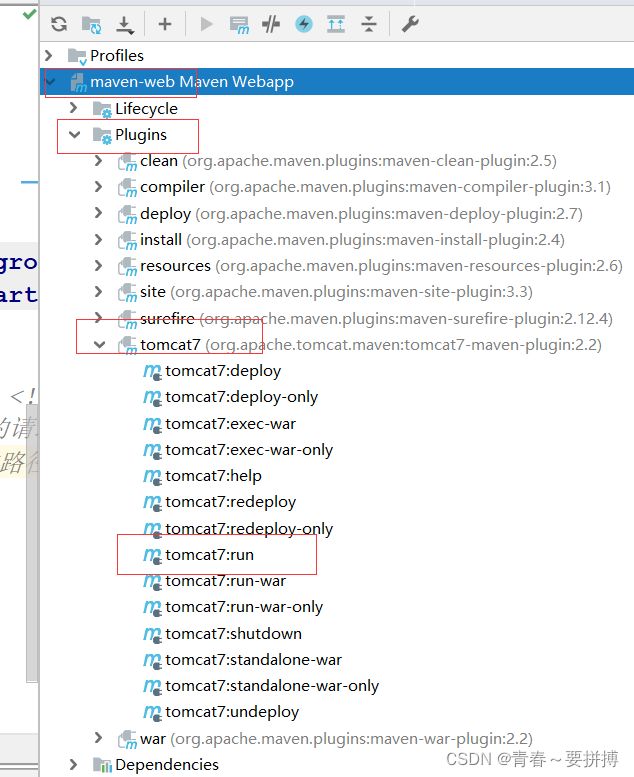
Task: Click the tomcat7:shutdown goal icon
Action: [x=152, y=634]
